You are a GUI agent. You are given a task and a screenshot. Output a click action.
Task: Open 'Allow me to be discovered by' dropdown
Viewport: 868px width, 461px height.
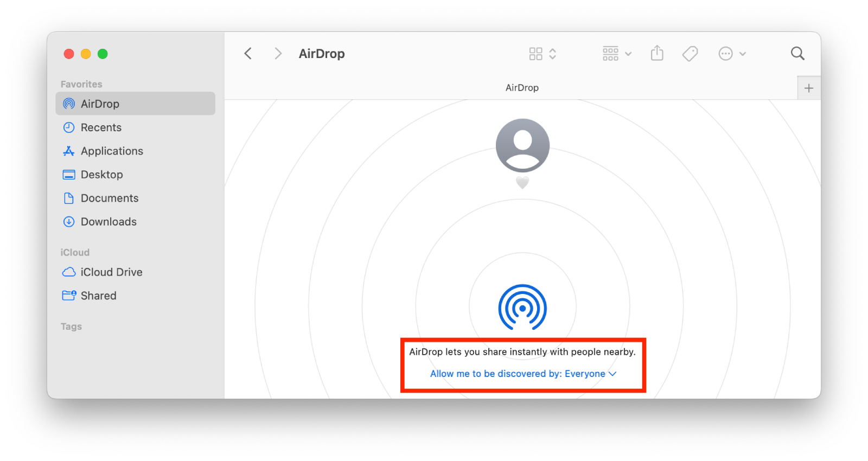(x=524, y=374)
